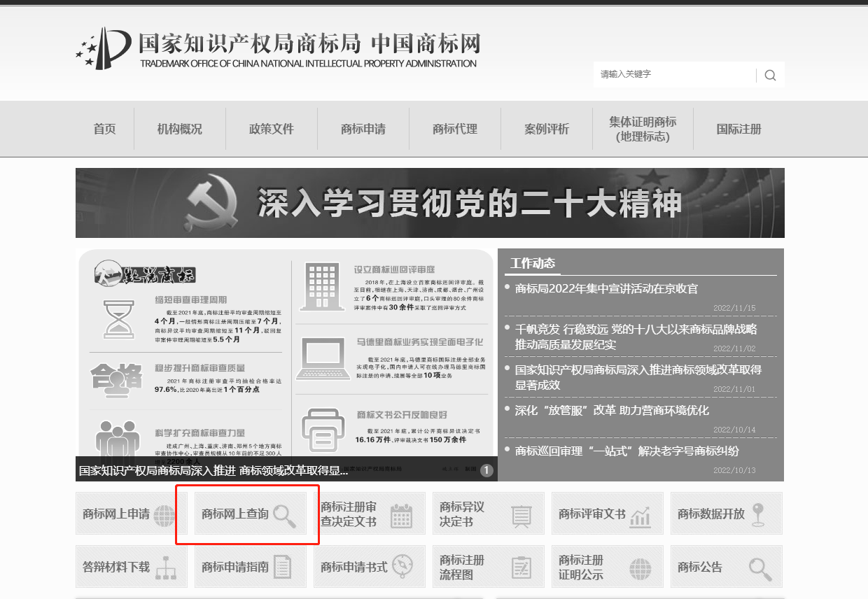Open news 千帆竞发 行稳致远 article

pos(636,337)
